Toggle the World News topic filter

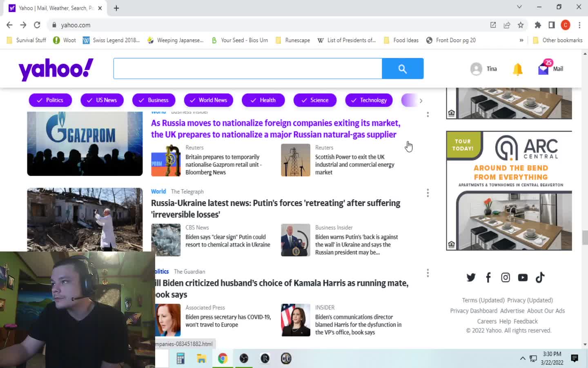click(209, 100)
